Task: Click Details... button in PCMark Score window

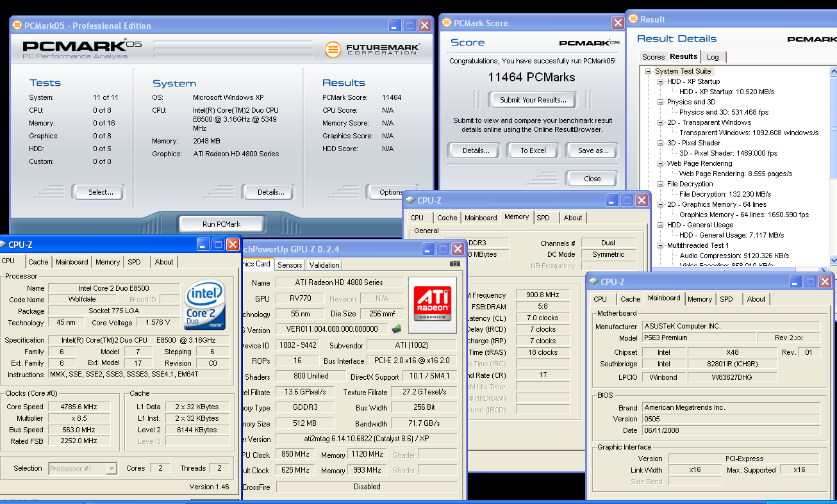Action: click(x=476, y=150)
